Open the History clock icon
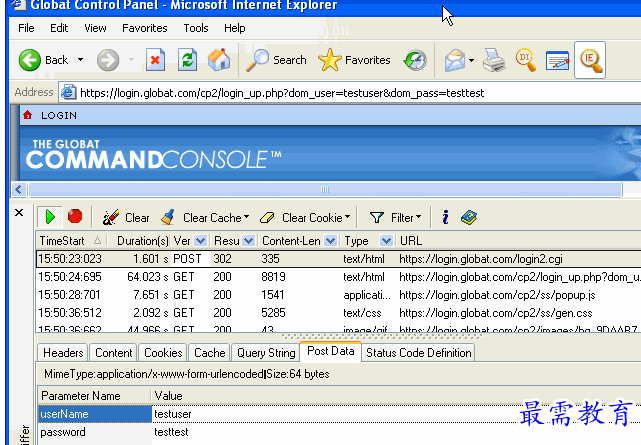The width and height of the screenshot is (641, 445). 415,60
